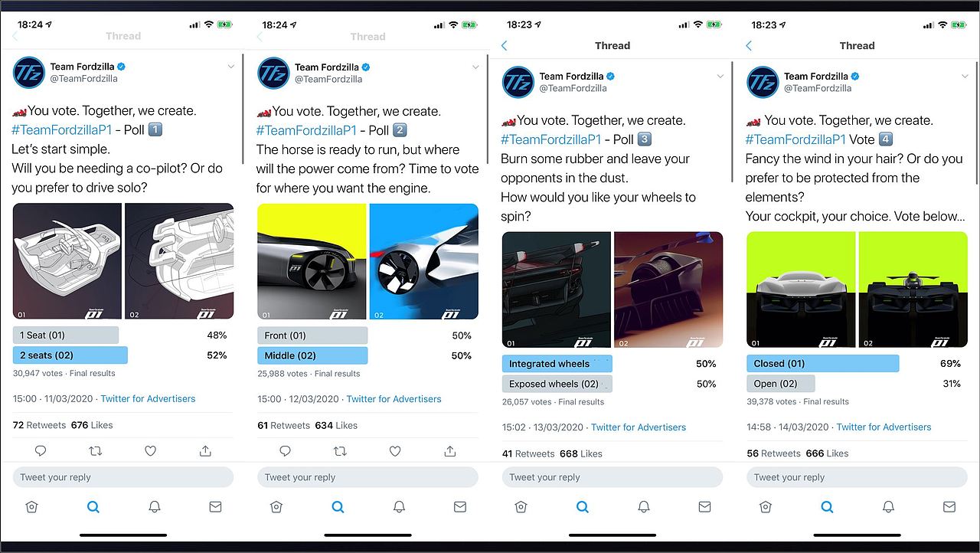Image resolution: width=980 pixels, height=553 pixels.
Task: Tap the heart icon below 676 Likes
Action: pos(151,451)
